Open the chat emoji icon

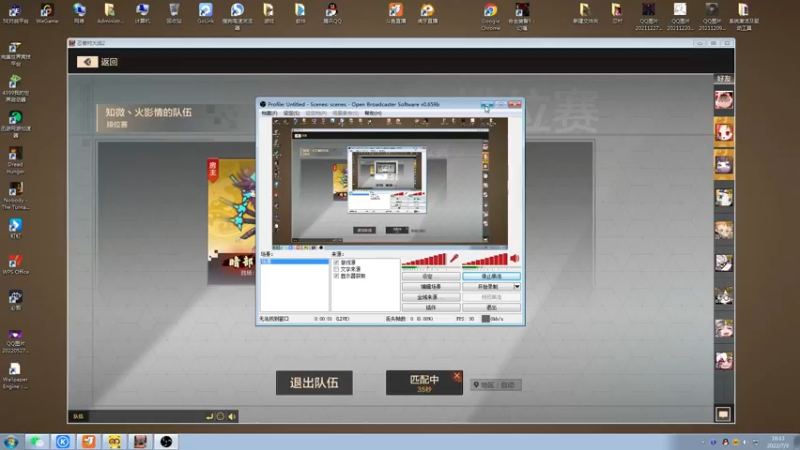[220, 416]
